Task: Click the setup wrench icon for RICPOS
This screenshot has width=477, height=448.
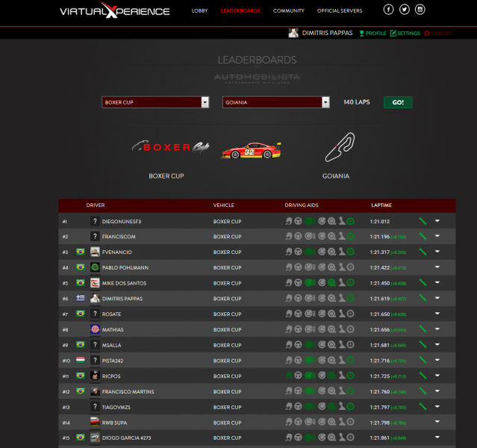Action: coord(423,376)
